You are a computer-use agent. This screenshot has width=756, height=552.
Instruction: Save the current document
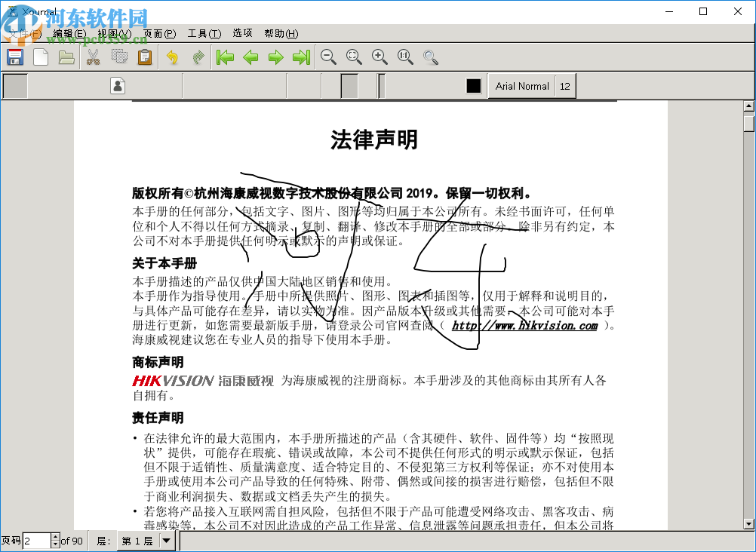tap(14, 57)
